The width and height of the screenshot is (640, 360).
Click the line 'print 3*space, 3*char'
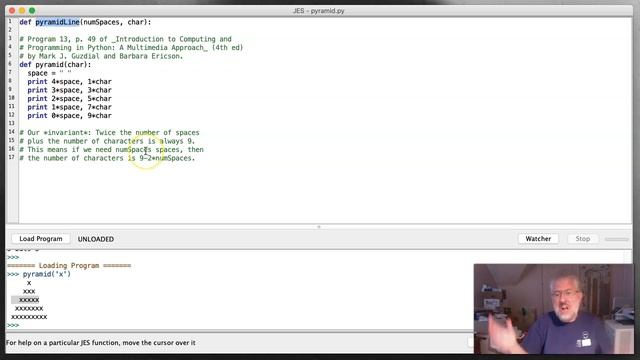[x=69, y=90]
